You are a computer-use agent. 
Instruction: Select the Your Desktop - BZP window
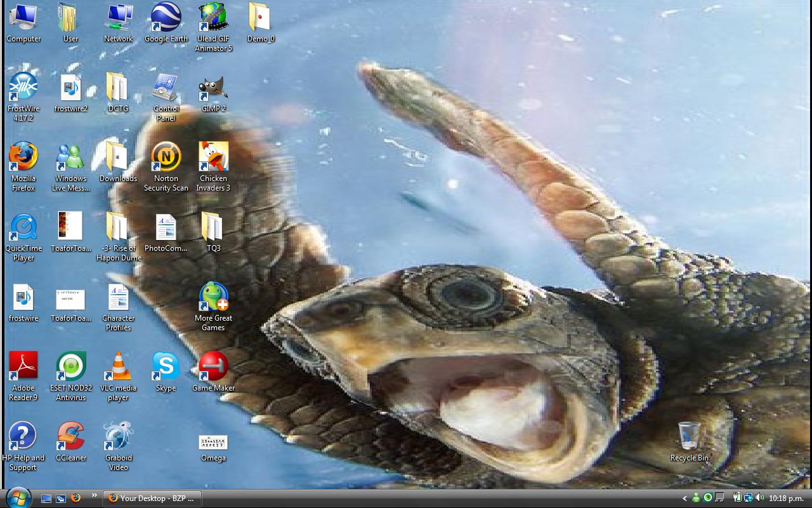click(x=152, y=498)
